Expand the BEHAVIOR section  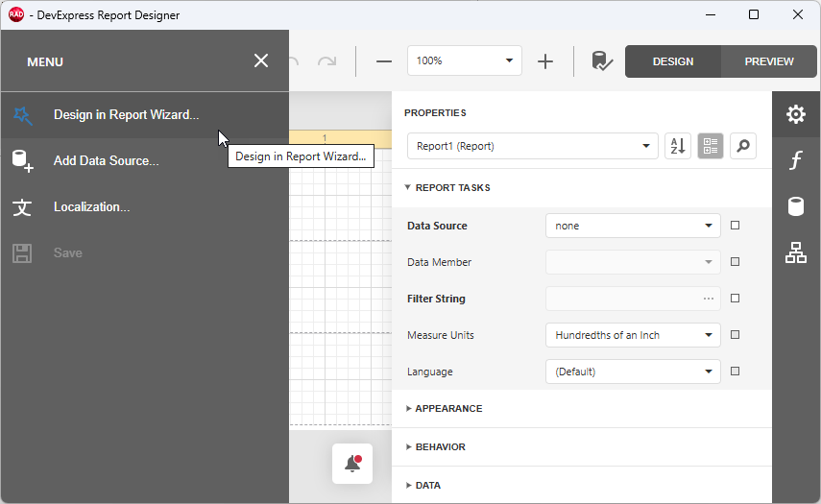point(435,447)
